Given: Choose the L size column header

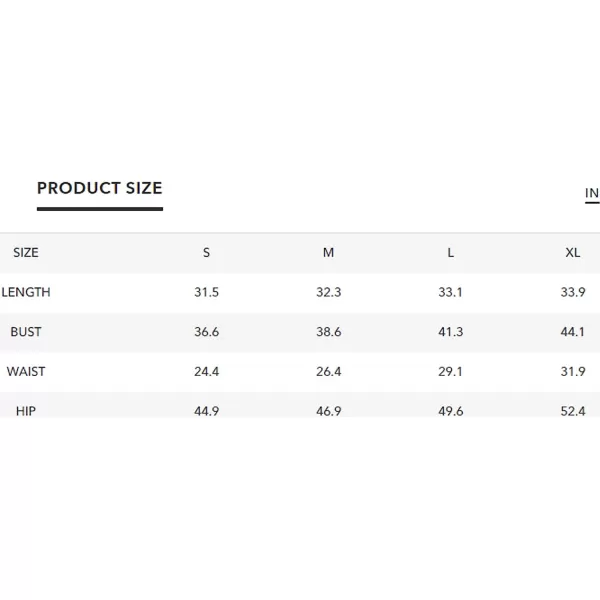Looking at the screenshot, I should pyautogui.click(x=450, y=253).
